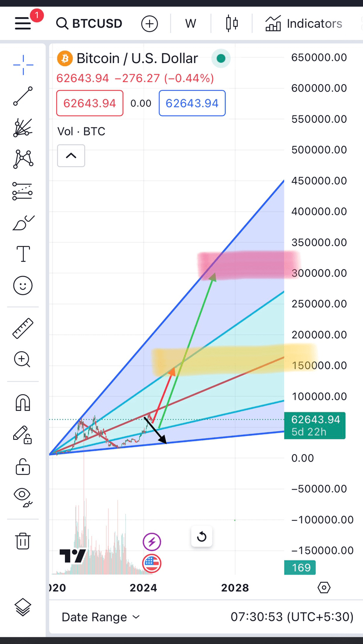Viewport: 363px width, 644px height.
Task: Change the W weekly timeframe interval
Action: pos(191,24)
